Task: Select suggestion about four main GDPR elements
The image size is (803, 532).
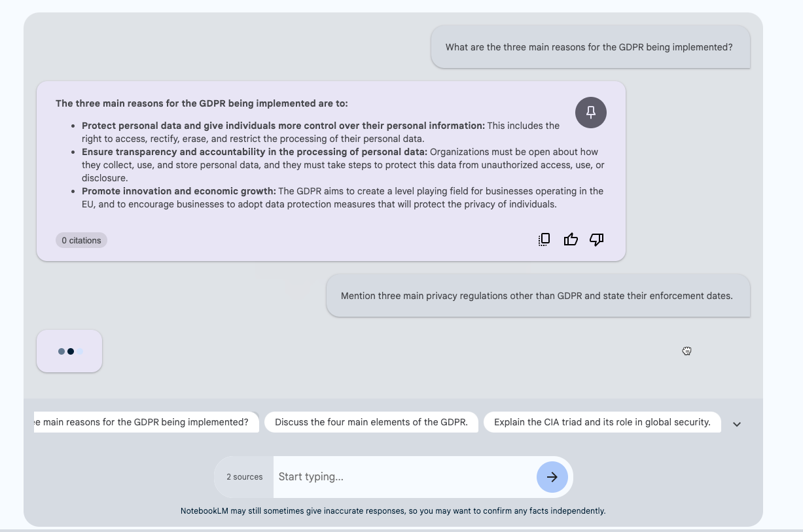Action: (x=371, y=422)
